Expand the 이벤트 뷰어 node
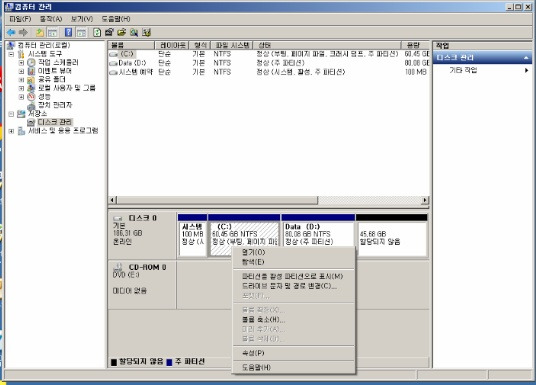 tap(21, 71)
